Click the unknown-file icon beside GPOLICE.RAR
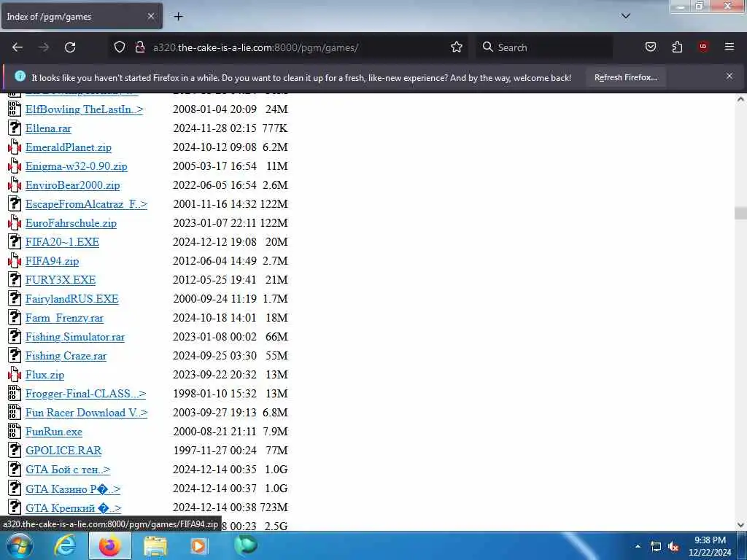 15,451
